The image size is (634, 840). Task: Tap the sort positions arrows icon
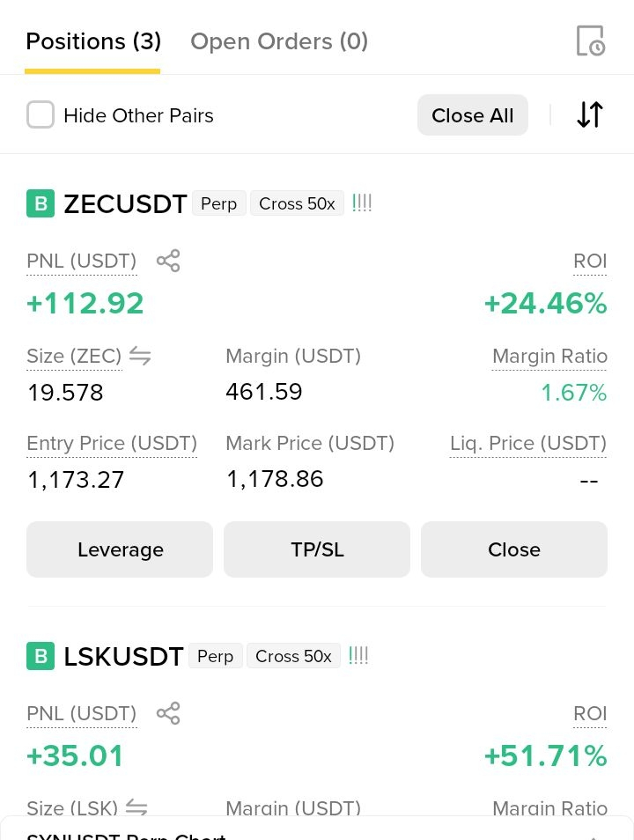coord(590,114)
